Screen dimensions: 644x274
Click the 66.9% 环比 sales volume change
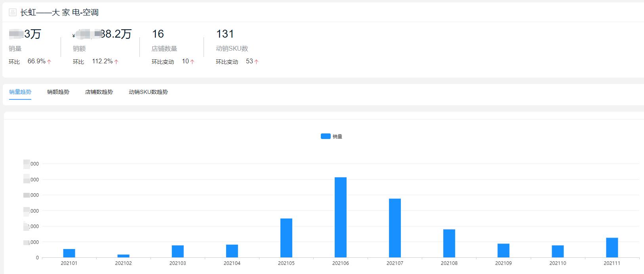(x=36, y=61)
